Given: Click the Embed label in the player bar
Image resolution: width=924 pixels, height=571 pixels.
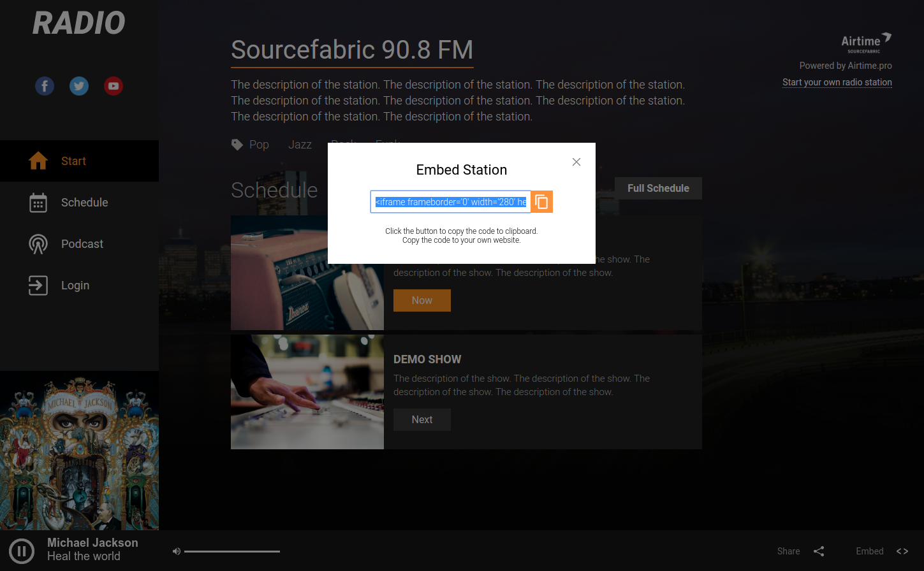Looking at the screenshot, I should point(870,551).
